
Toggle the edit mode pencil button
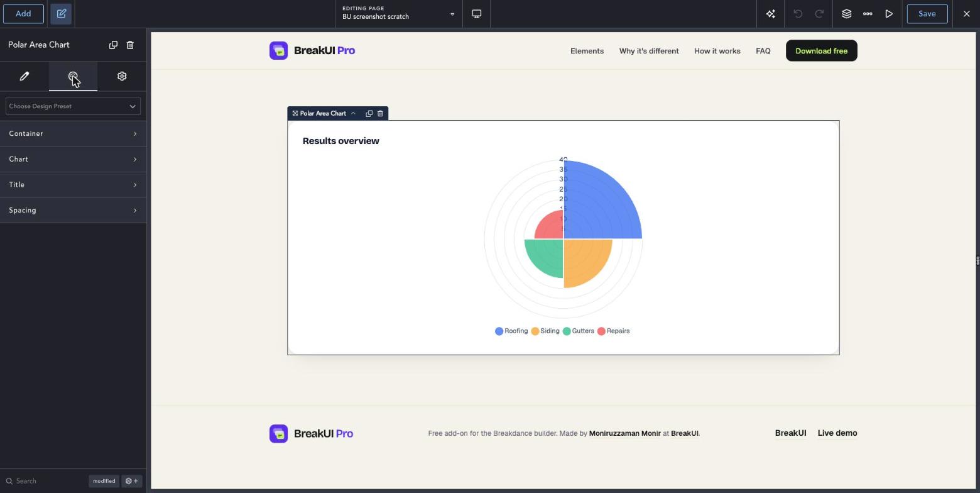click(62, 14)
